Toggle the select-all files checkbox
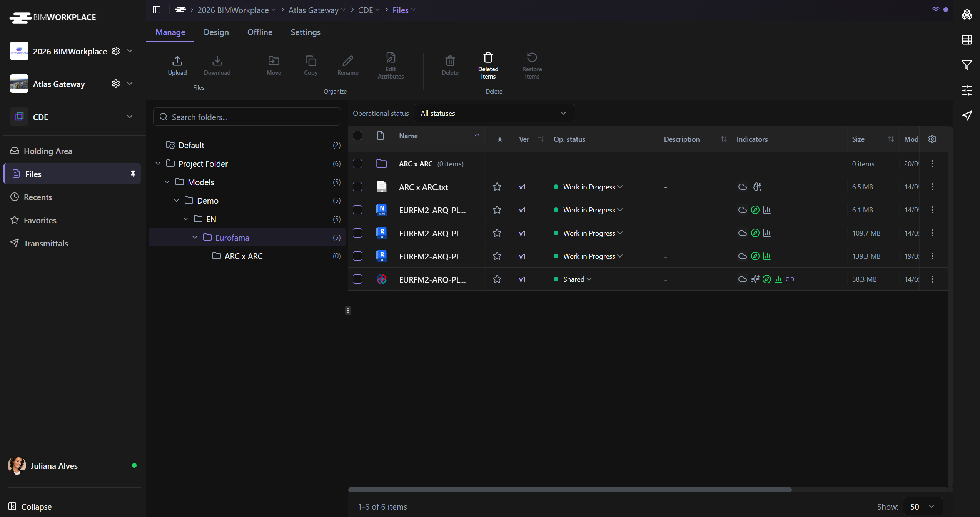Image resolution: width=980 pixels, height=517 pixels. 357,136
